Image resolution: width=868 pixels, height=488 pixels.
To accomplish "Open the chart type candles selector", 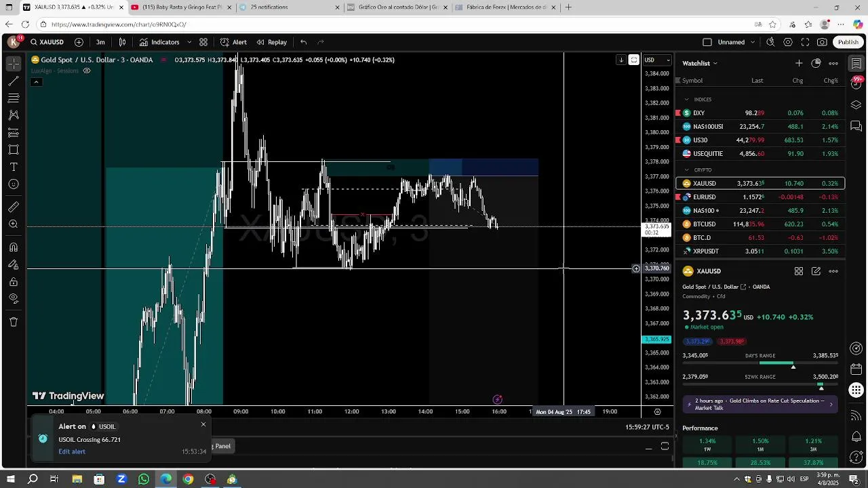I will point(122,42).
